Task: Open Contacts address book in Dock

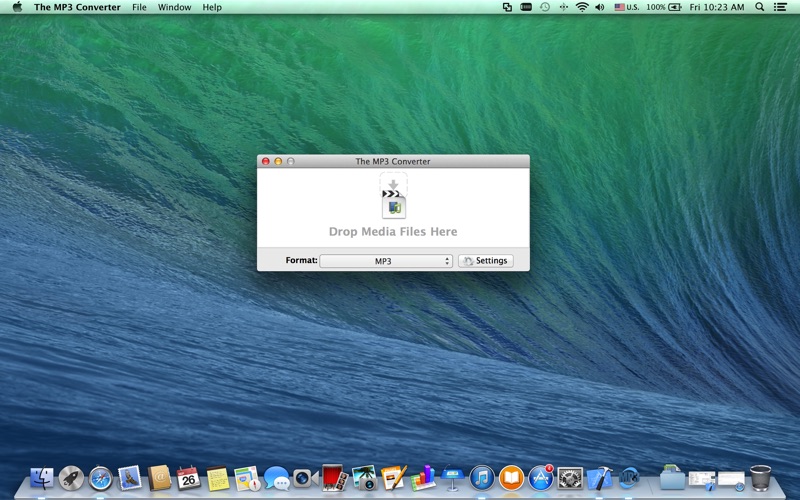Action: coord(159,479)
